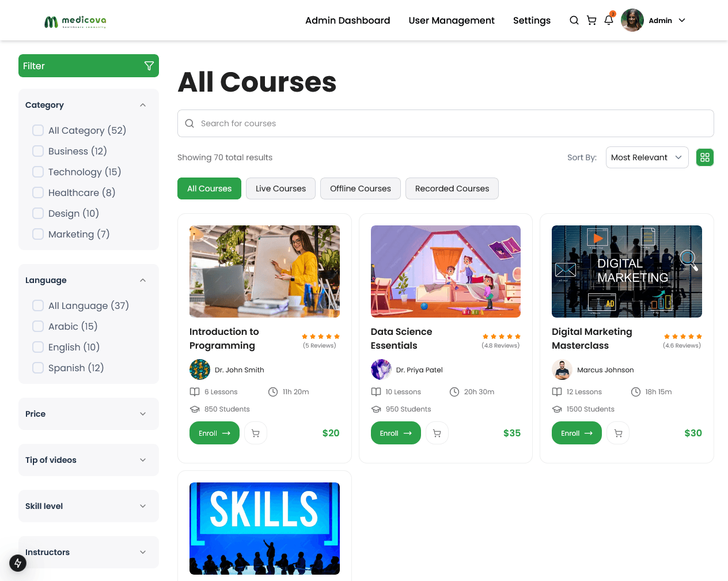Check the English language checkbox
The image size is (728, 581).
point(38,347)
